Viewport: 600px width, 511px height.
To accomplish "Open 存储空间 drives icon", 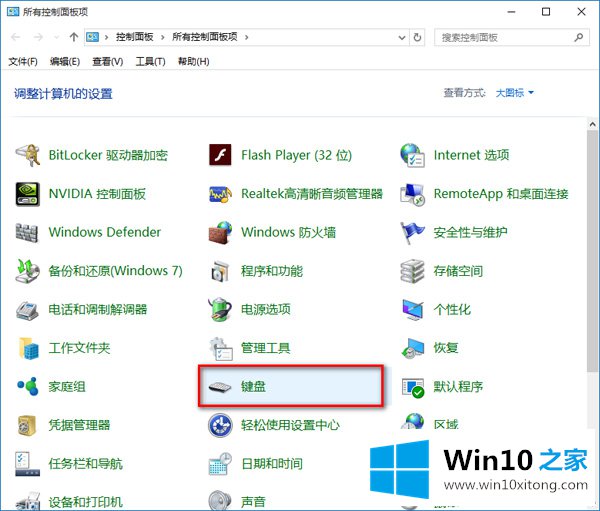I will pos(412,271).
